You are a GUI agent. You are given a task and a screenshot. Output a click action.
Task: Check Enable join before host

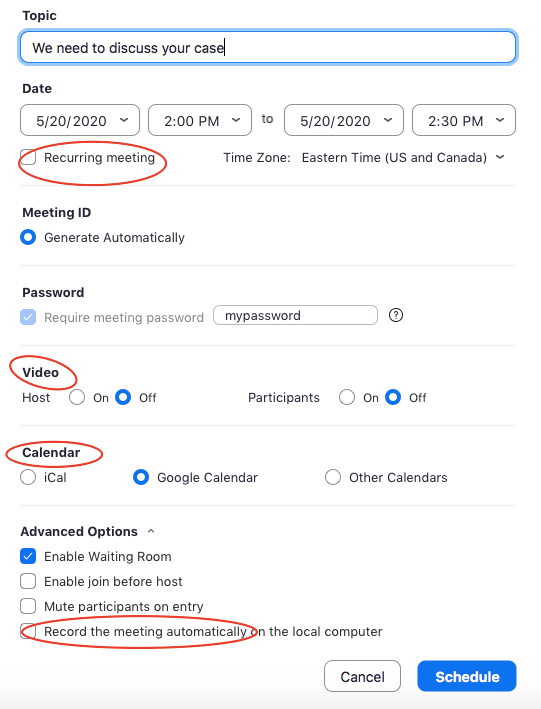click(28, 581)
